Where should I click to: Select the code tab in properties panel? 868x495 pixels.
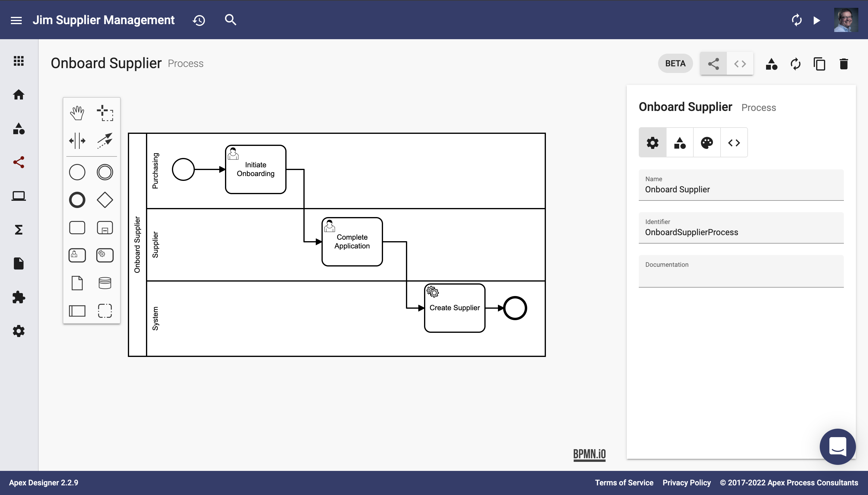point(734,143)
